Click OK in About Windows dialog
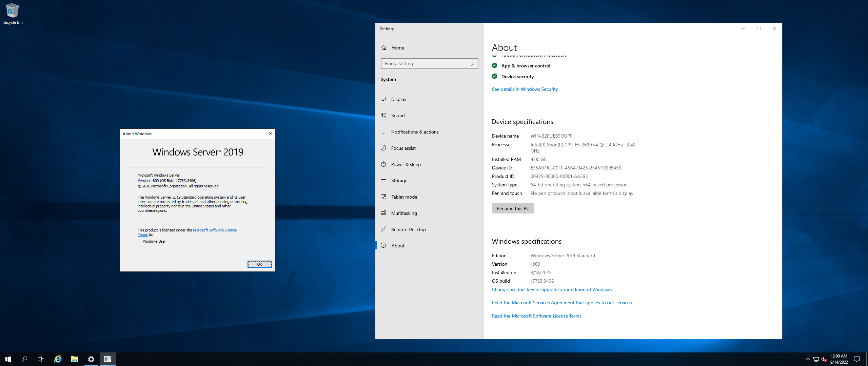 point(259,264)
